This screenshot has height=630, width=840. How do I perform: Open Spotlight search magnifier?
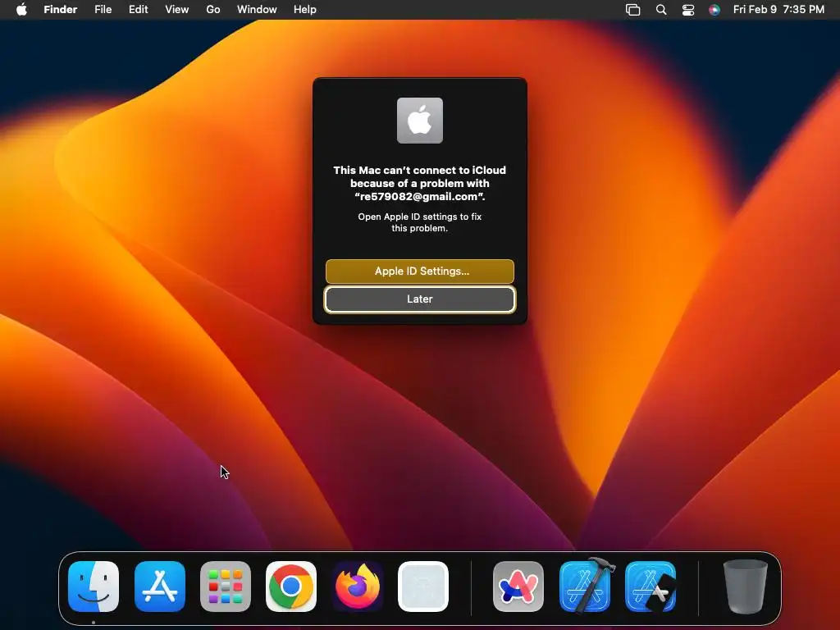661,10
